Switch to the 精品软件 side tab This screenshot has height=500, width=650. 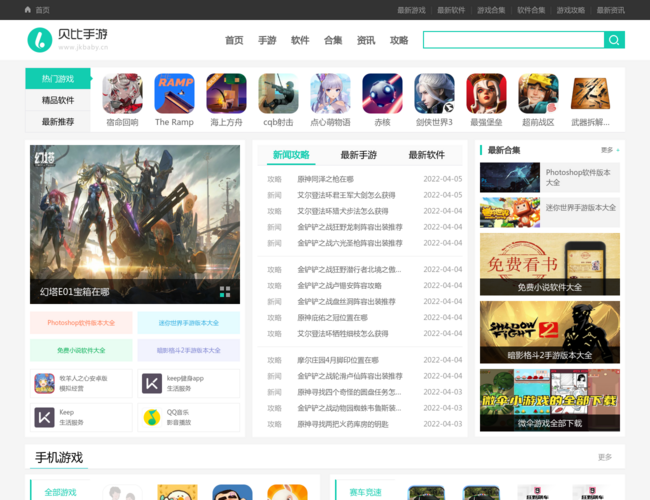(58, 100)
